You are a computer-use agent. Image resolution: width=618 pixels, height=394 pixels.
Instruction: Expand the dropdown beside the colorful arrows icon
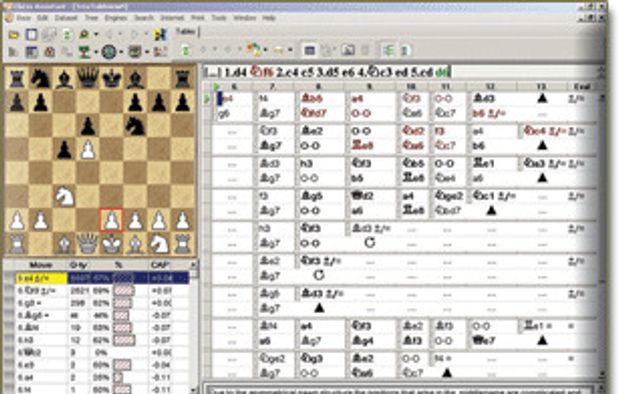pos(266,50)
